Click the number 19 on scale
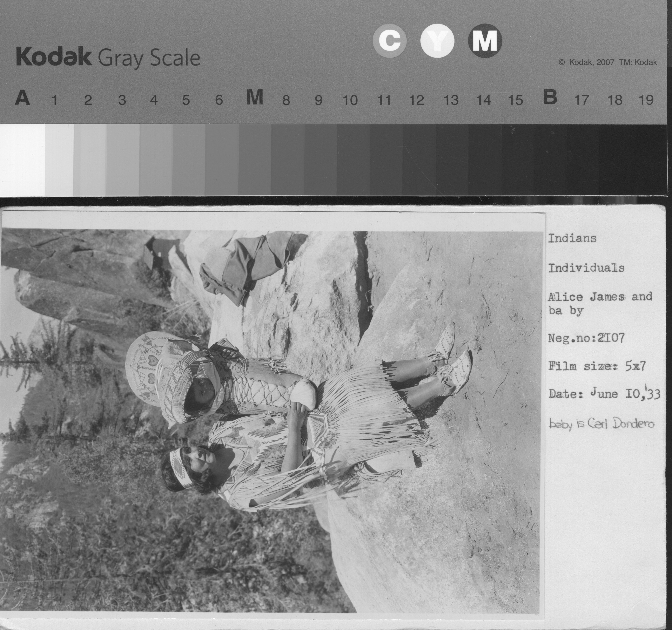The width and height of the screenshot is (672, 630). [646, 100]
